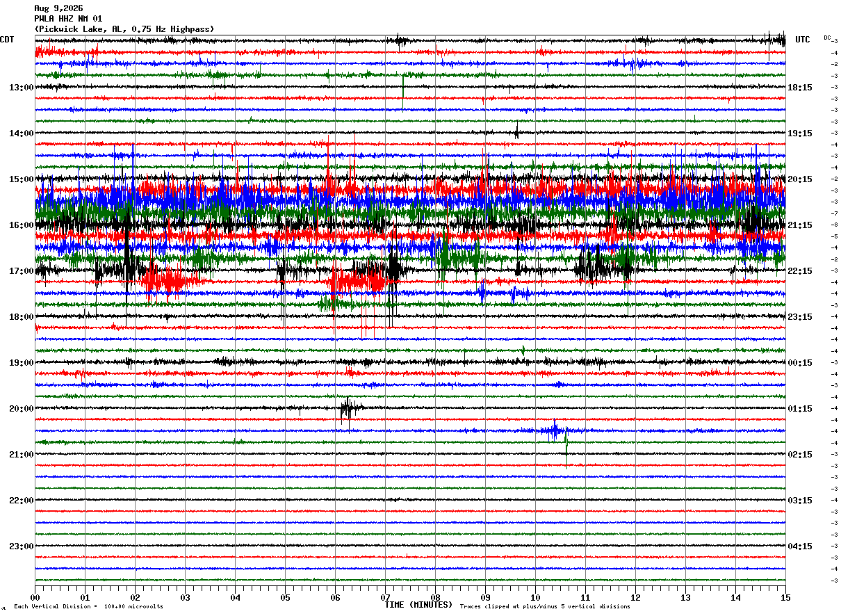
Task: Click the 04:15 UTC time label
Action: click(x=800, y=546)
